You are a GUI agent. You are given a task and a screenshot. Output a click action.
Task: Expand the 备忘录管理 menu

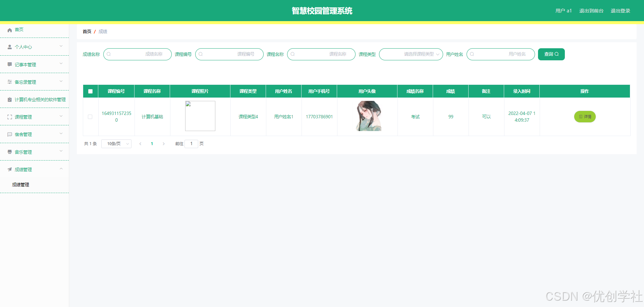click(61, 81)
